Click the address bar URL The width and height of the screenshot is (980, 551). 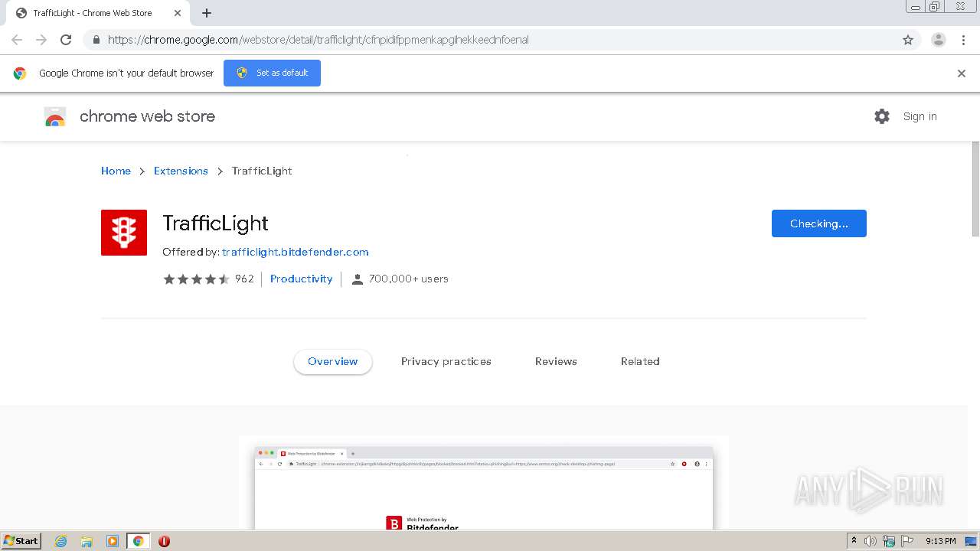click(318, 40)
